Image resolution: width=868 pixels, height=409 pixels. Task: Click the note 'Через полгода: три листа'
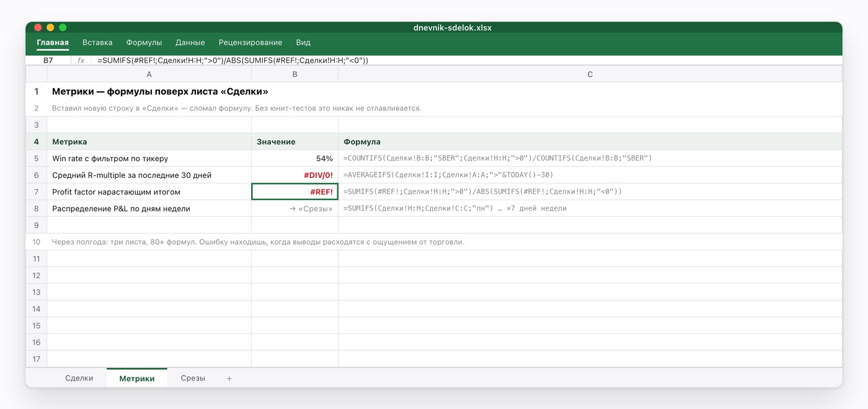pos(258,242)
